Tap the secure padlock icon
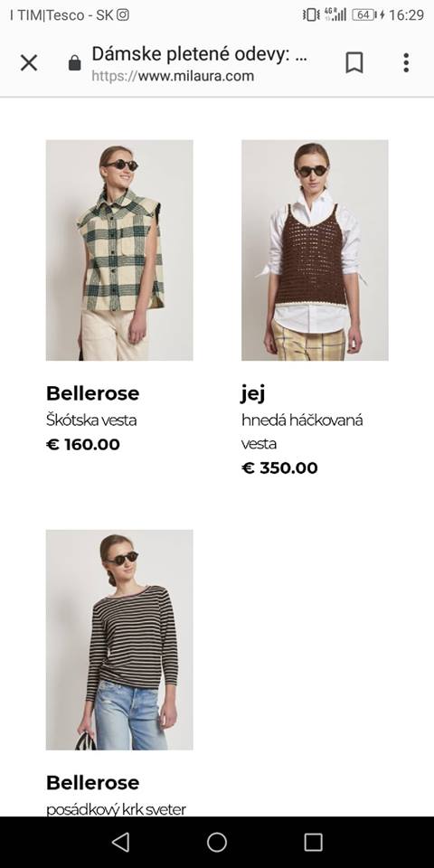 [x=74, y=63]
